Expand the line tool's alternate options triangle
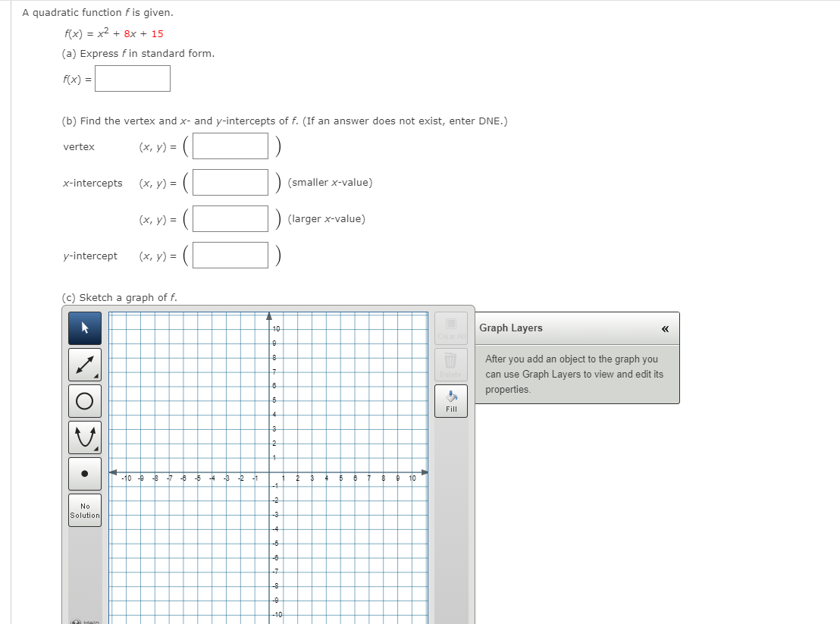 96,375
